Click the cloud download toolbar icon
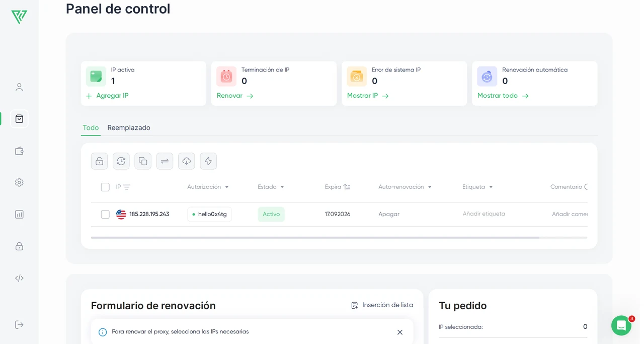 [x=187, y=161]
